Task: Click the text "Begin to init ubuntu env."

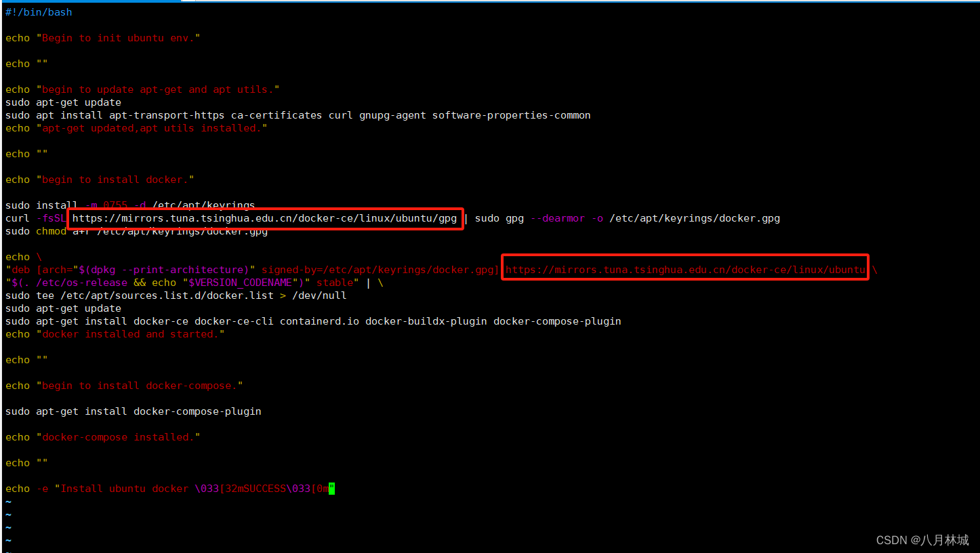Action: 118,38
